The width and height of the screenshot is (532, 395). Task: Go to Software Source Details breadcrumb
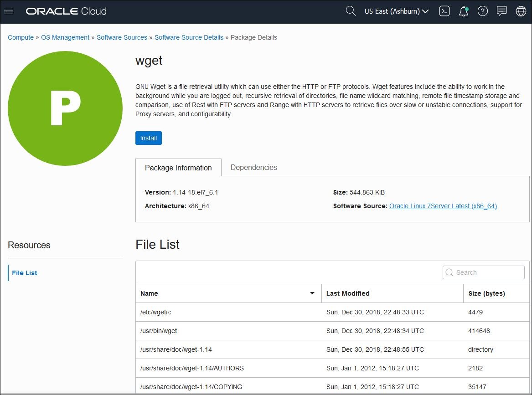(189, 37)
